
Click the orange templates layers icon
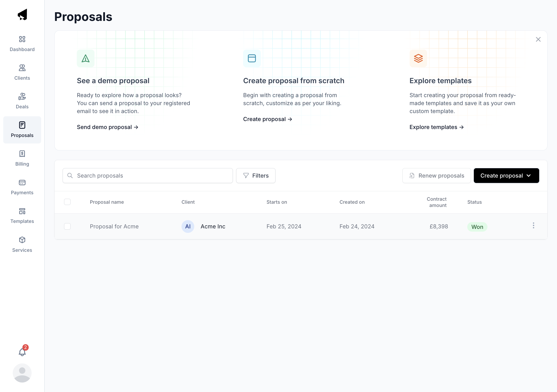tap(418, 59)
